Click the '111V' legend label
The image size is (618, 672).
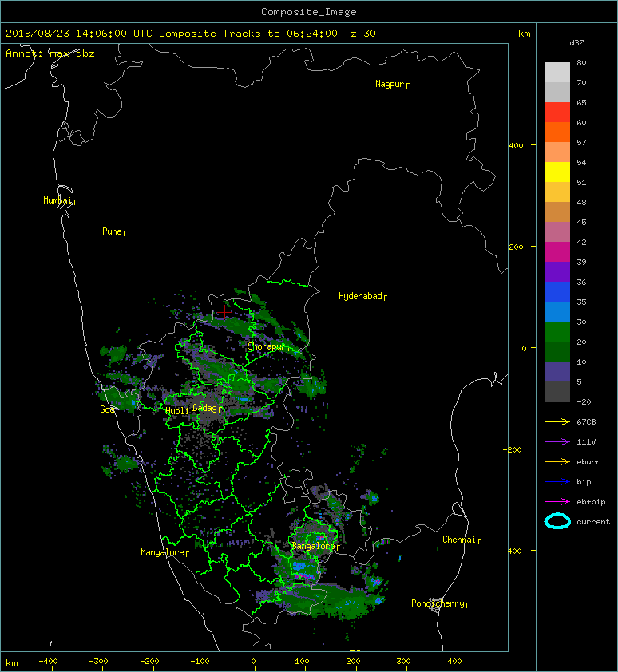point(586,442)
